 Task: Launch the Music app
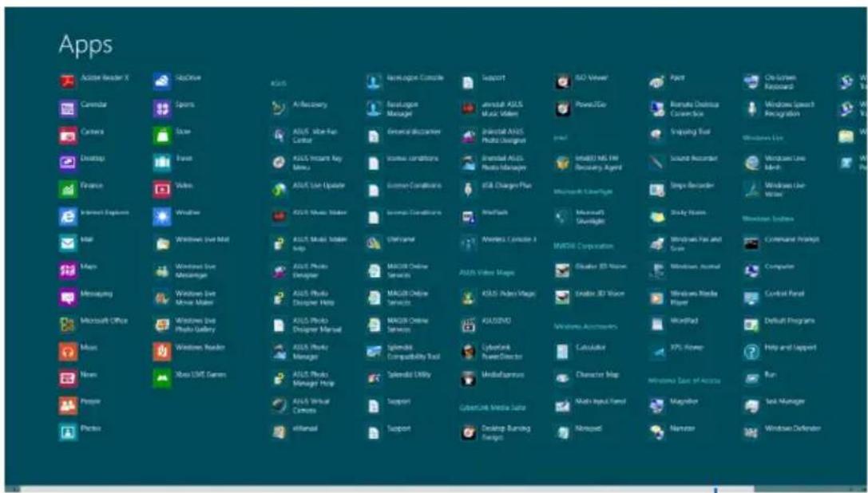tap(78, 351)
